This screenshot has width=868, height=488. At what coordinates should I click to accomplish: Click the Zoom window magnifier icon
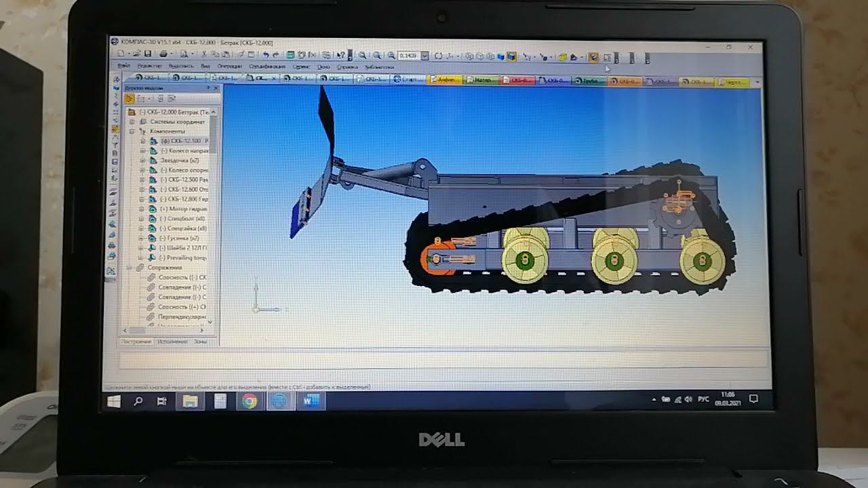[x=362, y=55]
